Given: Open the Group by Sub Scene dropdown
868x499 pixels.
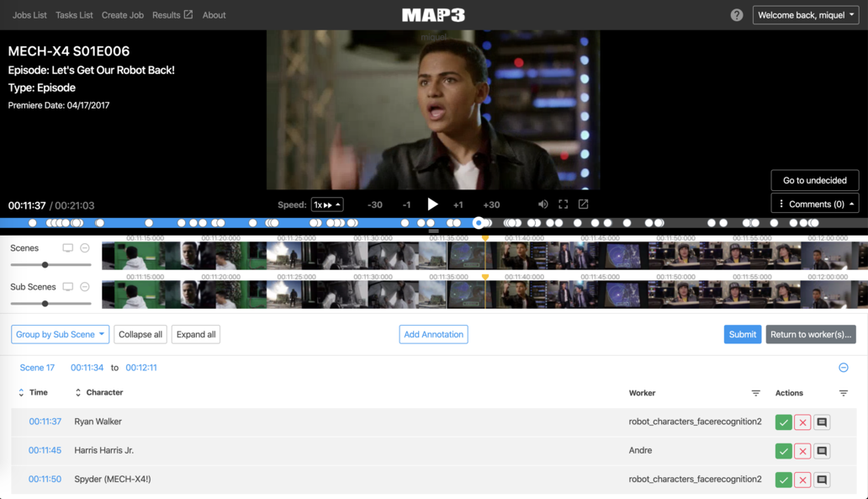Looking at the screenshot, I should click(x=60, y=335).
